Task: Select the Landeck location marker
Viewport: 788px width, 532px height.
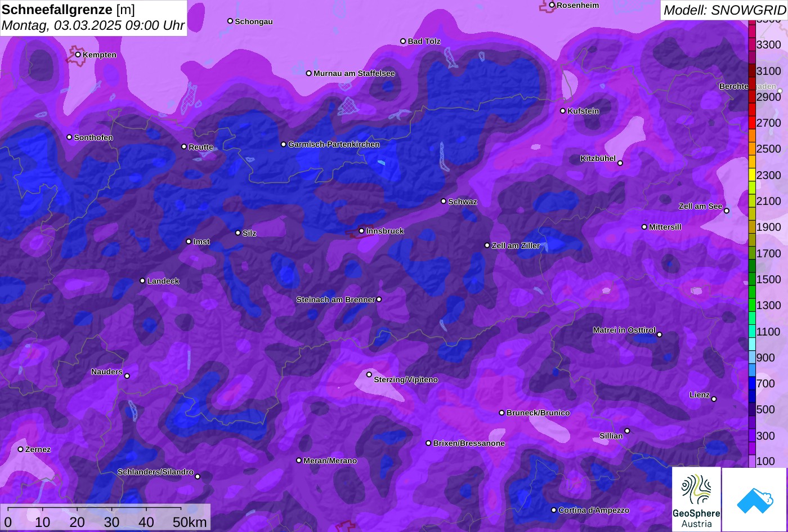Action: click(142, 280)
